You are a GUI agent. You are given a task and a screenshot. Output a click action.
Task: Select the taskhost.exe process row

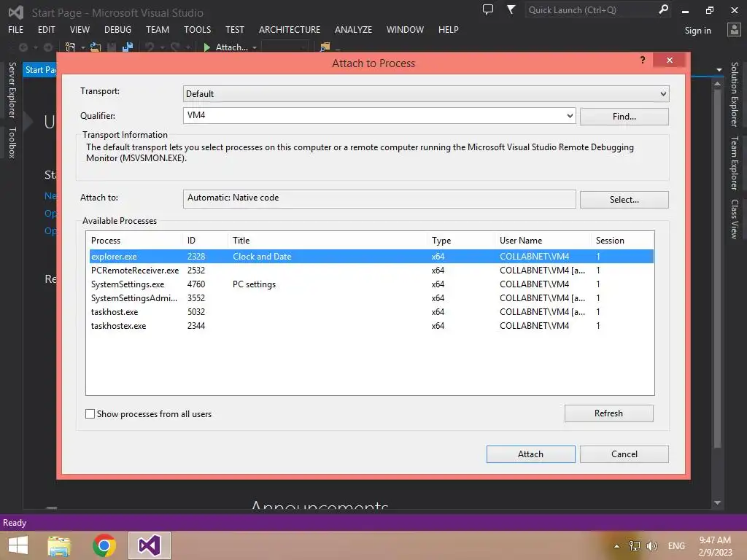pyautogui.click(x=371, y=312)
